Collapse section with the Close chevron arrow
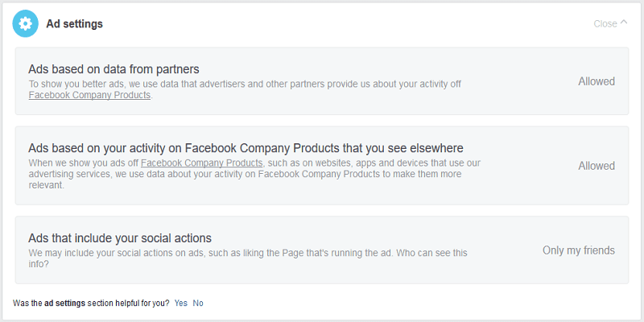 (x=624, y=23)
